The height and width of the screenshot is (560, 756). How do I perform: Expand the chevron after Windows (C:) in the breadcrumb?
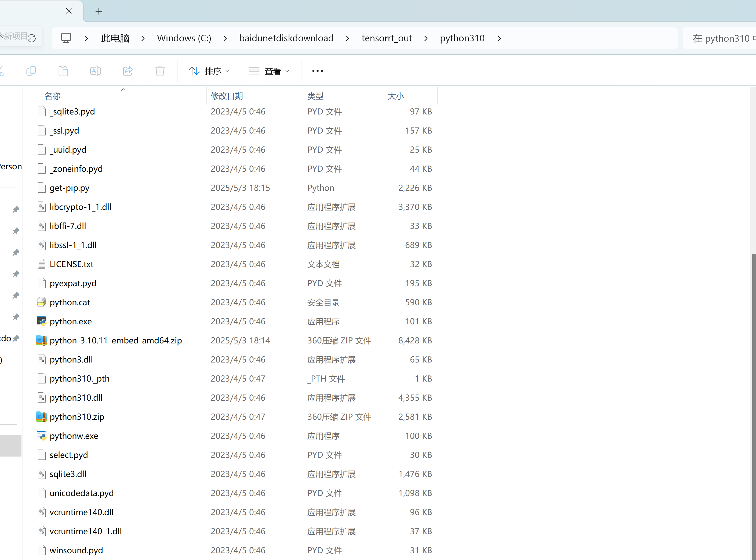(225, 38)
